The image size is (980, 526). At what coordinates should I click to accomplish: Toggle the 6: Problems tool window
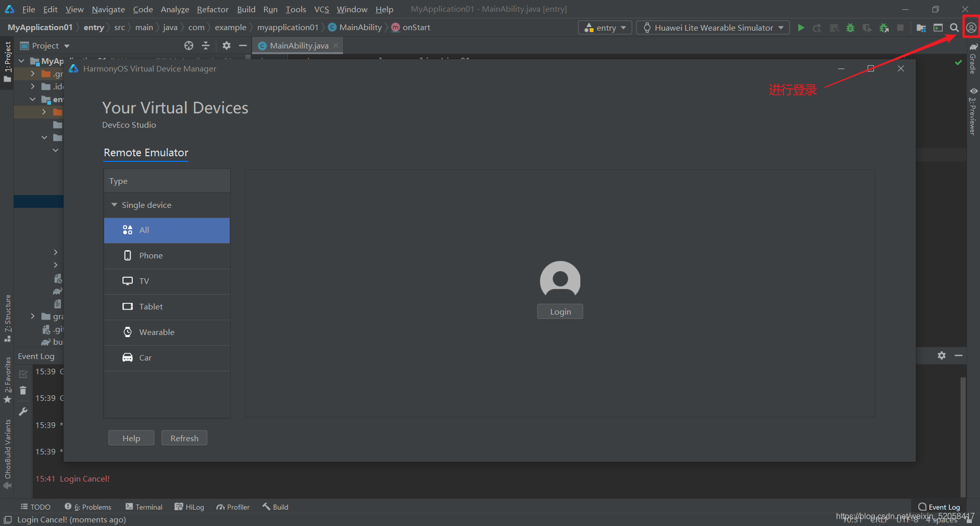(88, 507)
